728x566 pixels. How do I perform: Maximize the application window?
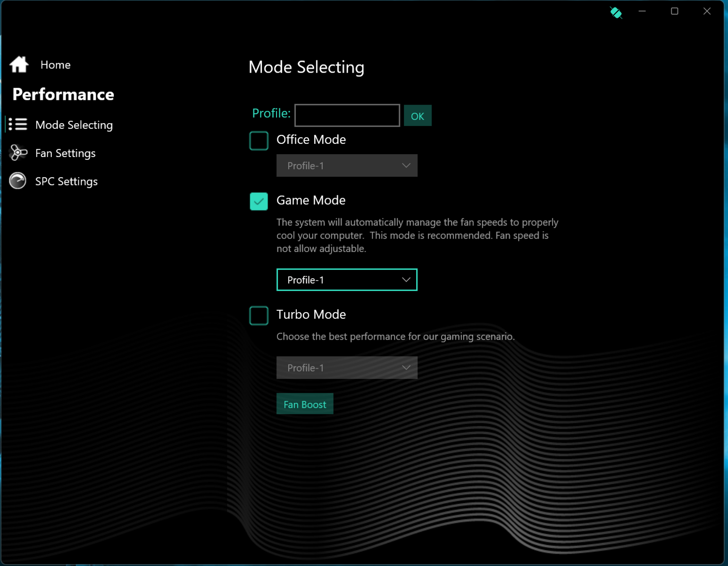tap(674, 11)
